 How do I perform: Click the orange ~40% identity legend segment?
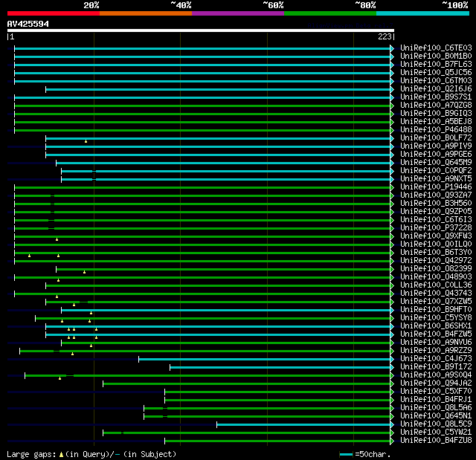pos(146,13)
